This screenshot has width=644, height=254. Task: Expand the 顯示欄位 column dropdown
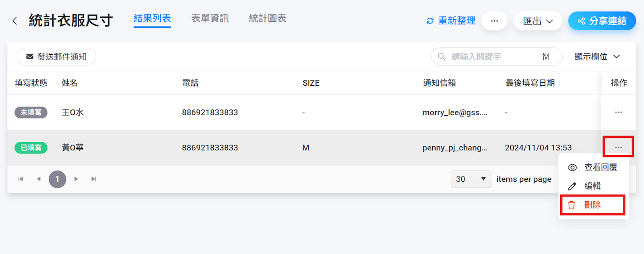coord(597,57)
